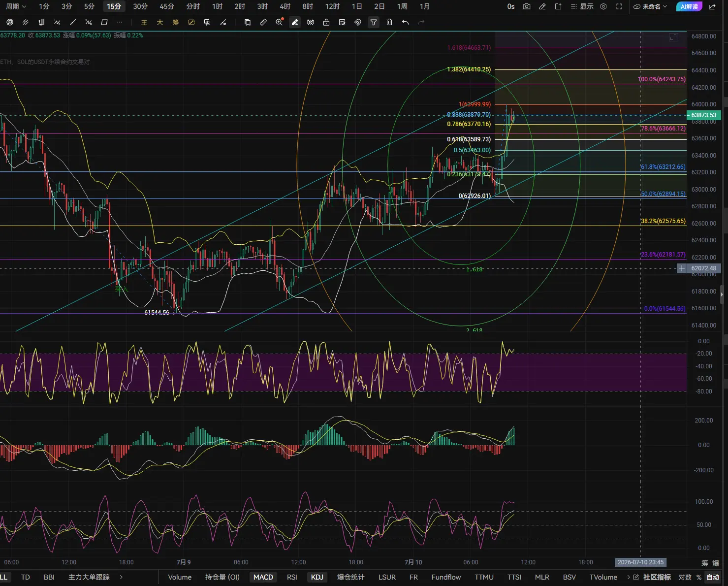Screen dimensions: 728x586
Task: Select the 分时 time-sharing view
Action: click(x=193, y=6)
